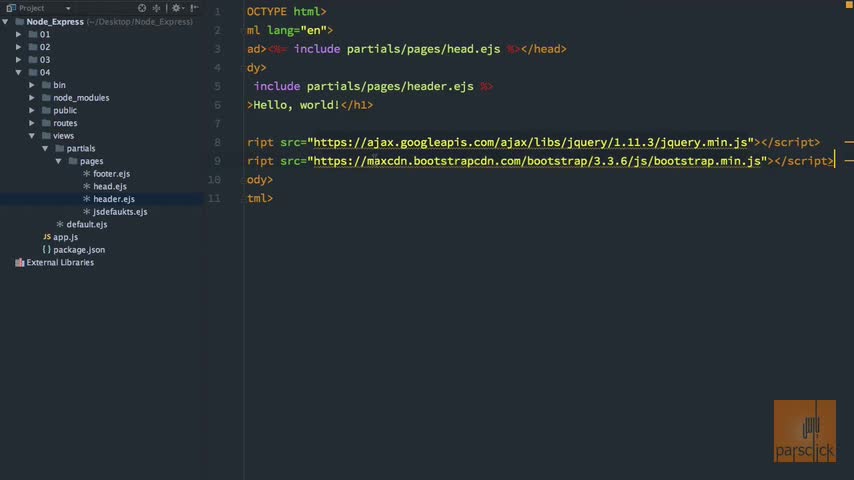854x480 pixels.
Task: Collapse the Node_Express root folder
Action: [x=5, y=22]
